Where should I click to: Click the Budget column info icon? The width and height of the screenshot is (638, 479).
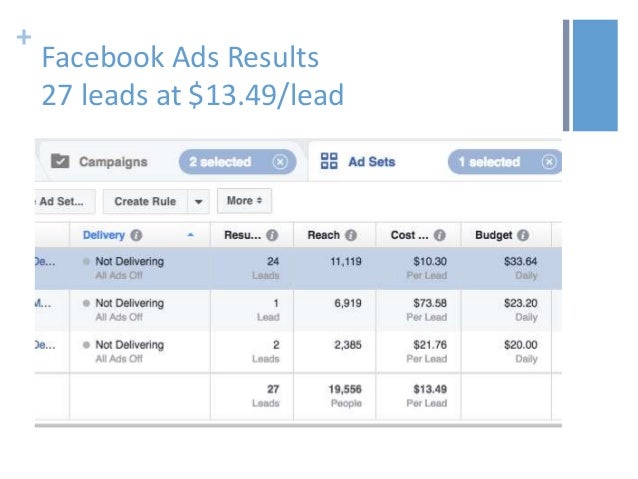point(523,235)
